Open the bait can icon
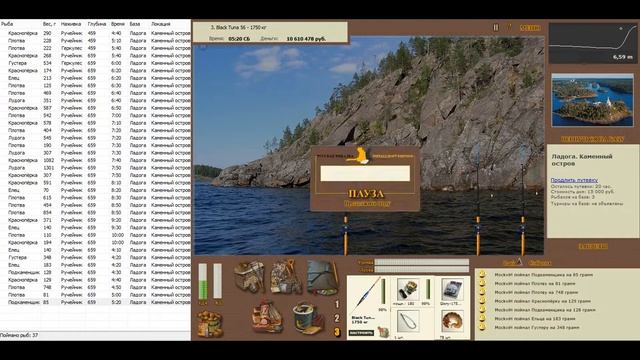 (x=308, y=318)
